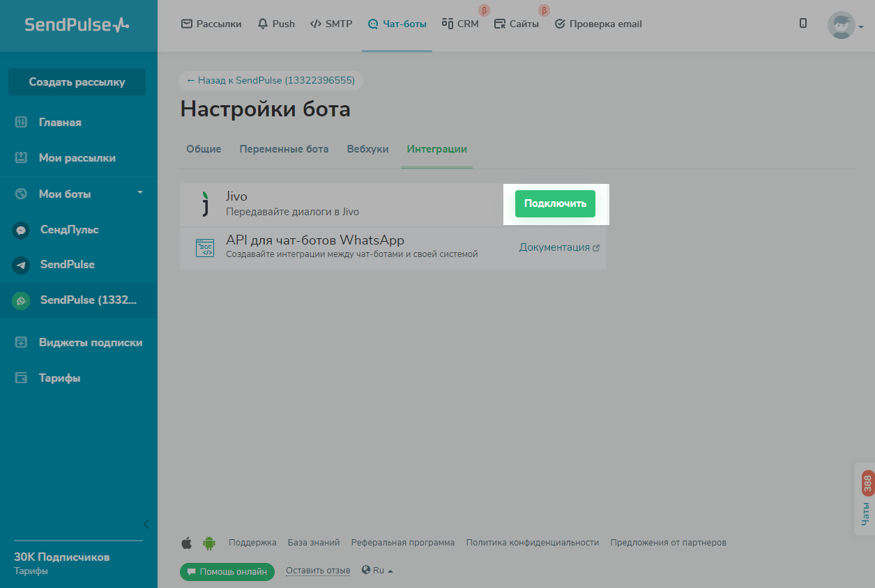Click the SendPulse logo
875x588 pixels.
(x=77, y=25)
